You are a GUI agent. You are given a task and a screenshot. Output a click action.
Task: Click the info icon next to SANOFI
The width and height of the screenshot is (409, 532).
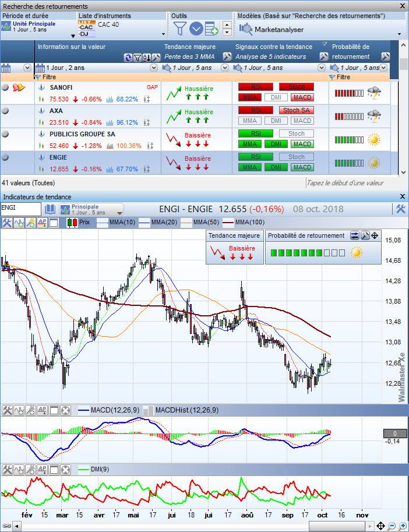pyautogui.click(x=41, y=87)
